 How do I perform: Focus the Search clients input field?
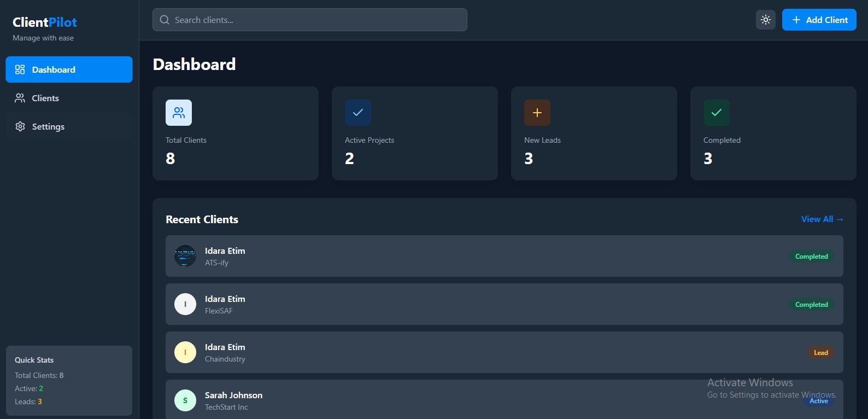pos(317,20)
